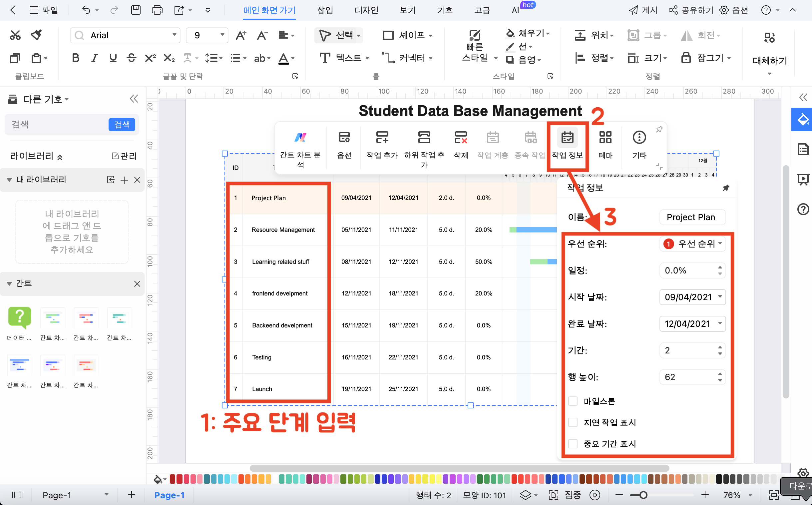The image size is (812, 505).
Task: Click the presentation play icon in status bar
Action: 595,495
